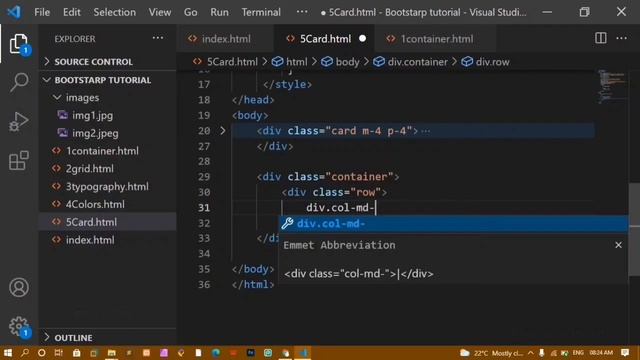Show hidden system tray icons
The image size is (640, 360).
pos(531,353)
